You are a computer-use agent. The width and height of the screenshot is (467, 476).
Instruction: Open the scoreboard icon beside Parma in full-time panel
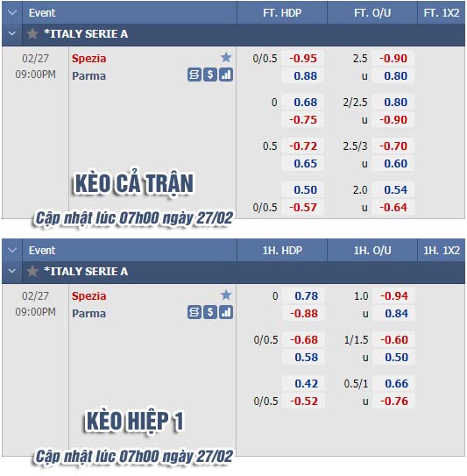tap(195, 75)
